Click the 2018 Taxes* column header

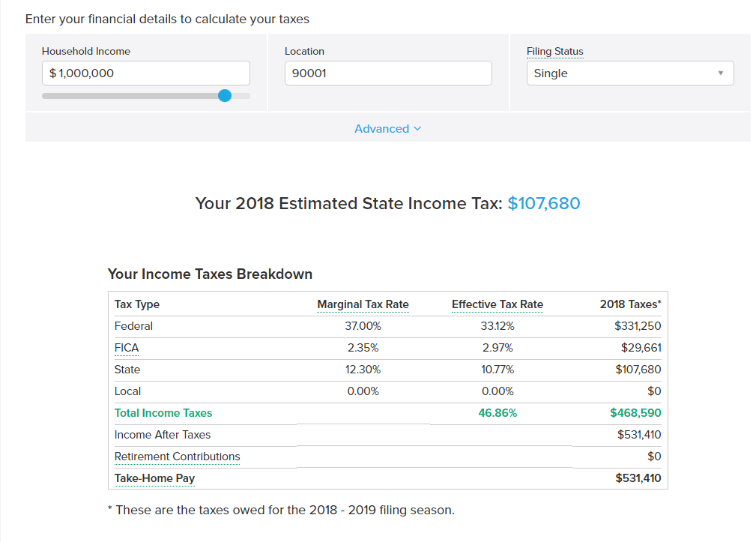(x=631, y=304)
